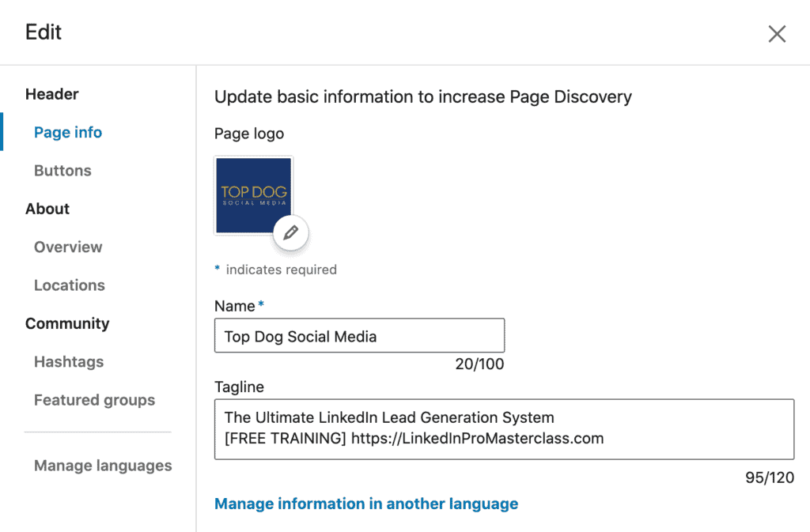This screenshot has width=810, height=532.
Task: Click the Name field label
Action: (234, 306)
